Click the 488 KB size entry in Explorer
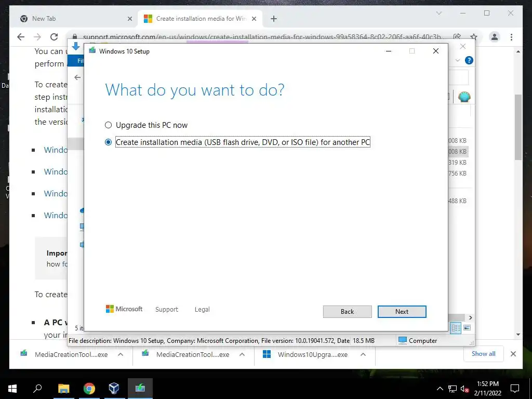This screenshot has height=399, width=532. click(457, 201)
